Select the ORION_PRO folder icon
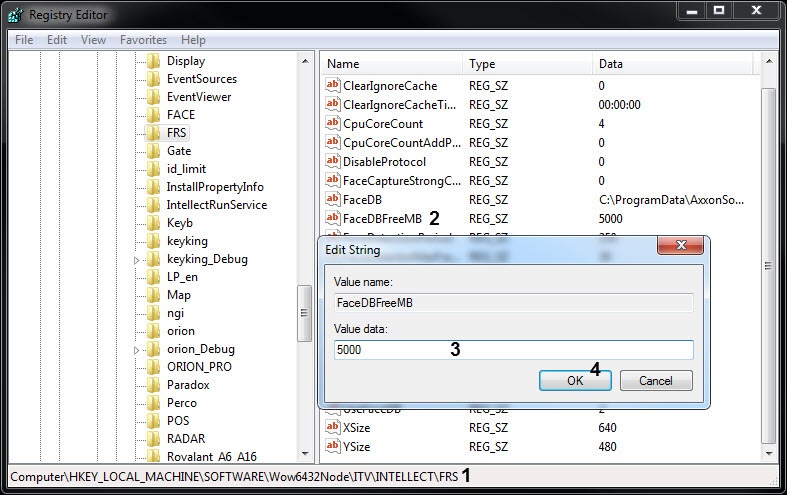Screen dimensions: 787x495 (x=153, y=367)
